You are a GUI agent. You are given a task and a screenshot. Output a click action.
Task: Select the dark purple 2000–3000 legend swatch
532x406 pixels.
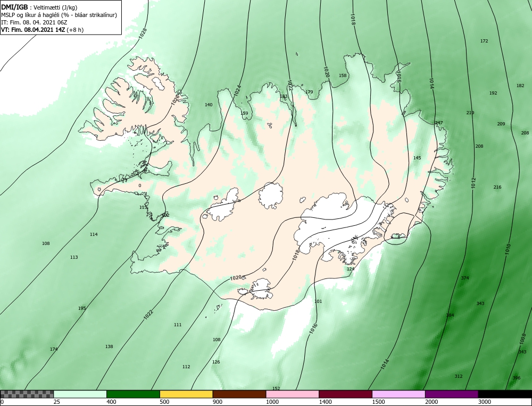click(x=452, y=394)
